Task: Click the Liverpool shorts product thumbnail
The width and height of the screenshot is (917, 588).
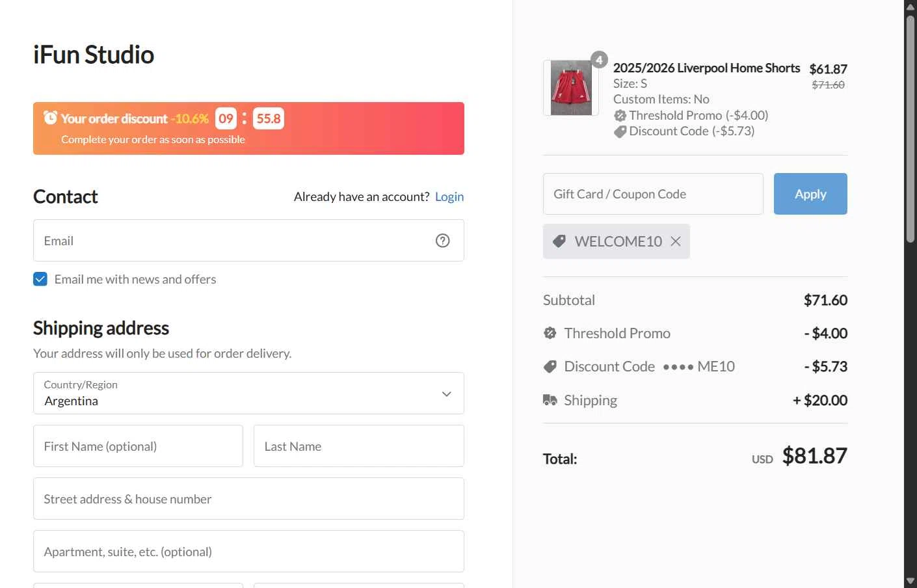Action: 571,88
